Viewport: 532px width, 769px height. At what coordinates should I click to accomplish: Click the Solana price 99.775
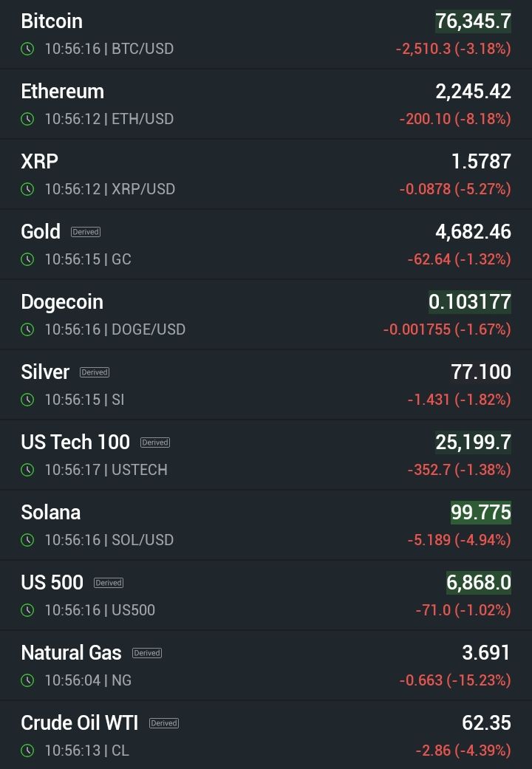[481, 513]
